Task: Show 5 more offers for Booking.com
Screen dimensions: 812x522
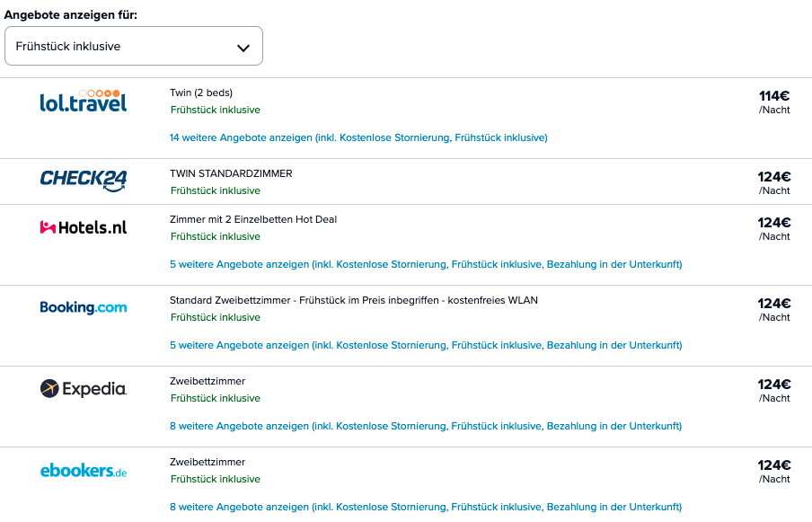Action: [426, 345]
